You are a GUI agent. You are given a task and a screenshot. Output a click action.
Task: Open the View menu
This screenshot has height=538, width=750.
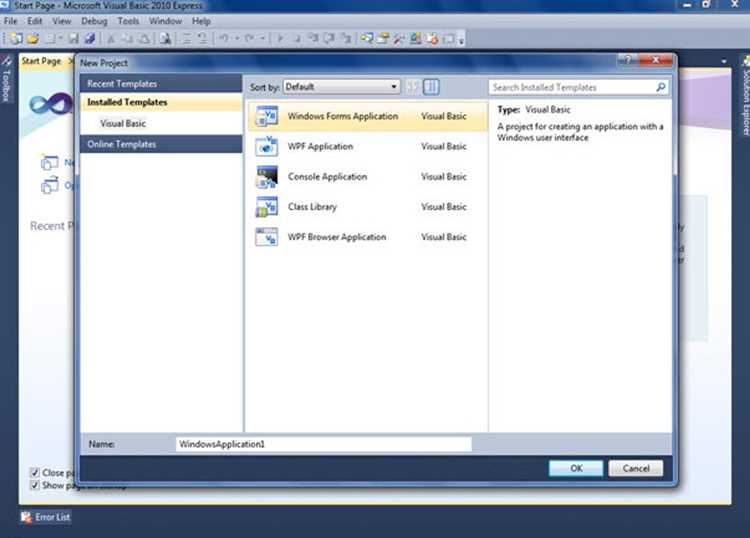(x=62, y=21)
